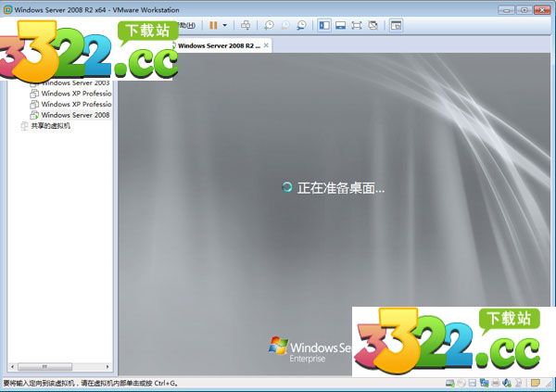
Task: Click the library scrollbar left arrow
Action: 13,366
